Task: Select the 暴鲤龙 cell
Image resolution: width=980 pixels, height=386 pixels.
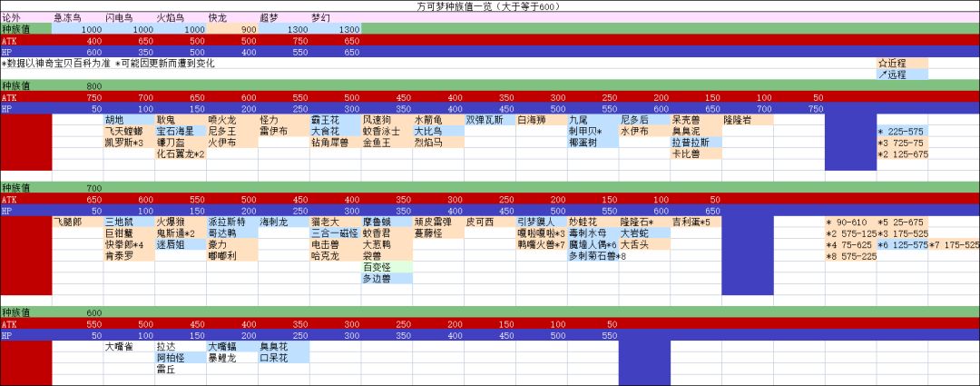Action: click(x=232, y=358)
